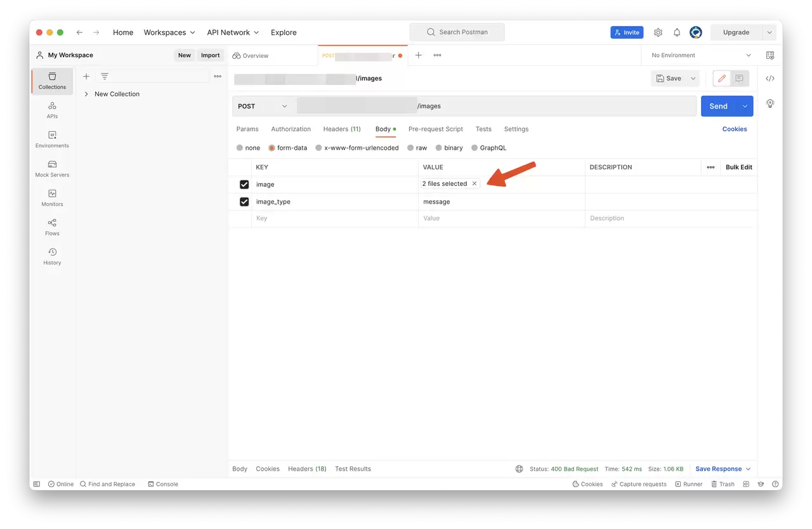Viewport: 812px width, 529px height.
Task: Switch to the Pre-request Script tab
Action: 436,129
